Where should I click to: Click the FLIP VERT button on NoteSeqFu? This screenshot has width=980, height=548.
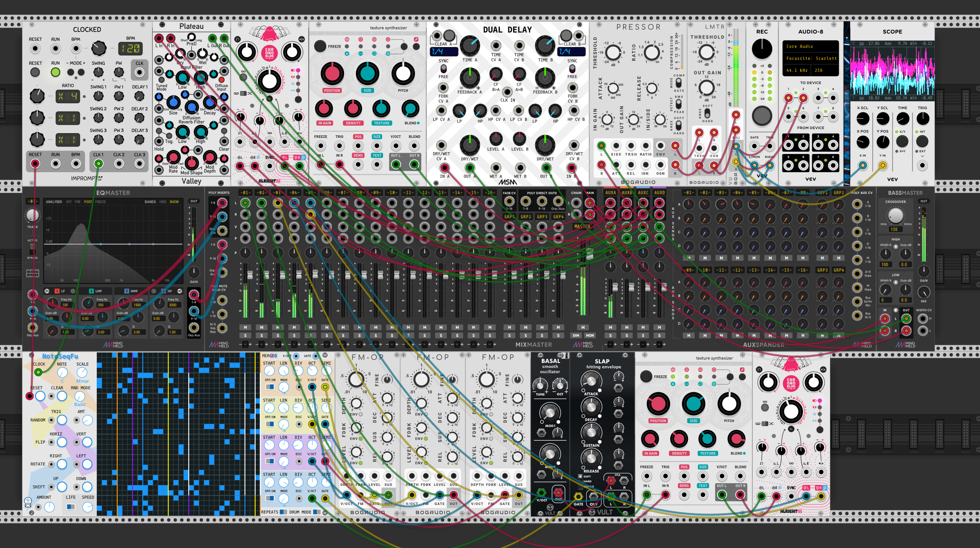[x=87, y=442]
